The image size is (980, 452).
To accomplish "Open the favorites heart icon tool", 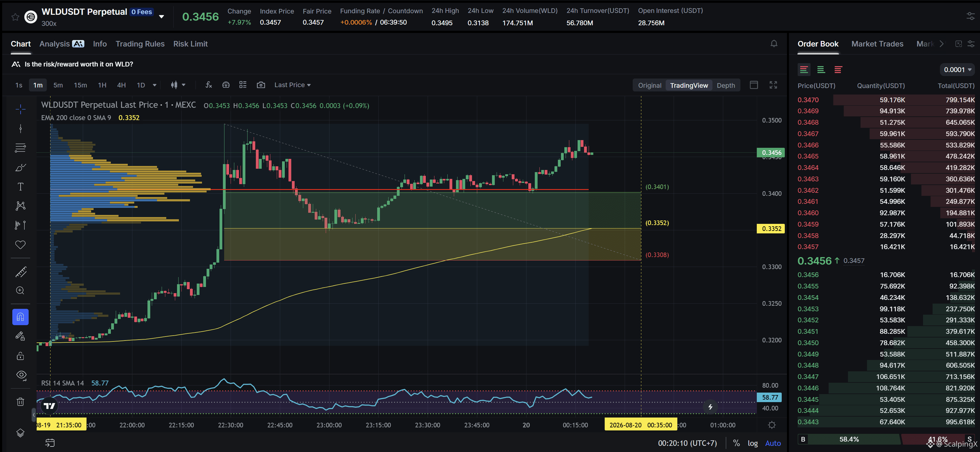I will (x=21, y=245).
